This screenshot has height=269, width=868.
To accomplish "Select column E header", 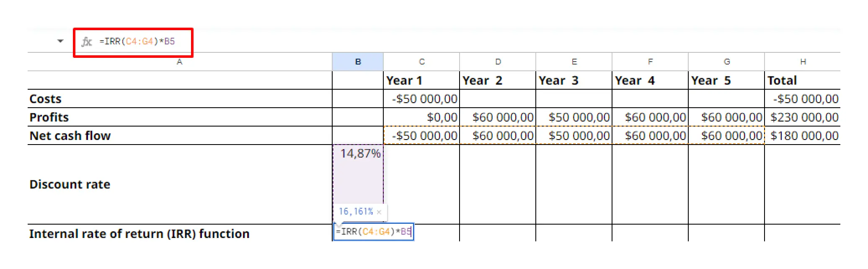I will [x=574, y=62].
